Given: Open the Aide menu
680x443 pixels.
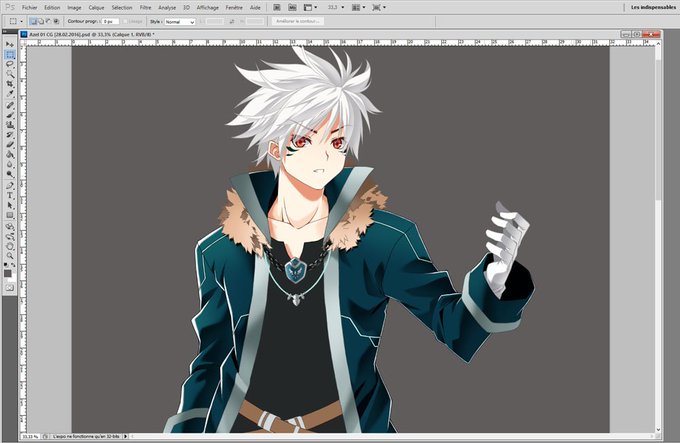Looking at the screenshot, I should point(255,7).
